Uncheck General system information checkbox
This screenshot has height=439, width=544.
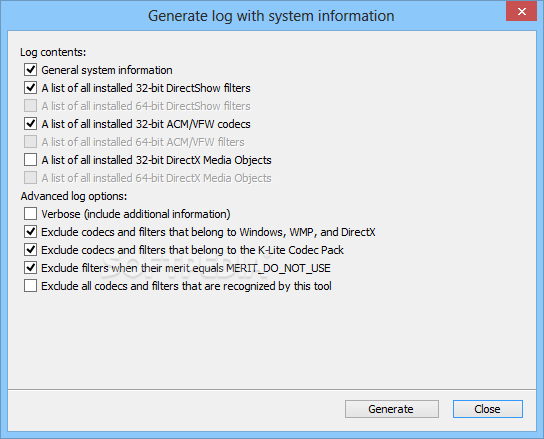click(31, 70)
